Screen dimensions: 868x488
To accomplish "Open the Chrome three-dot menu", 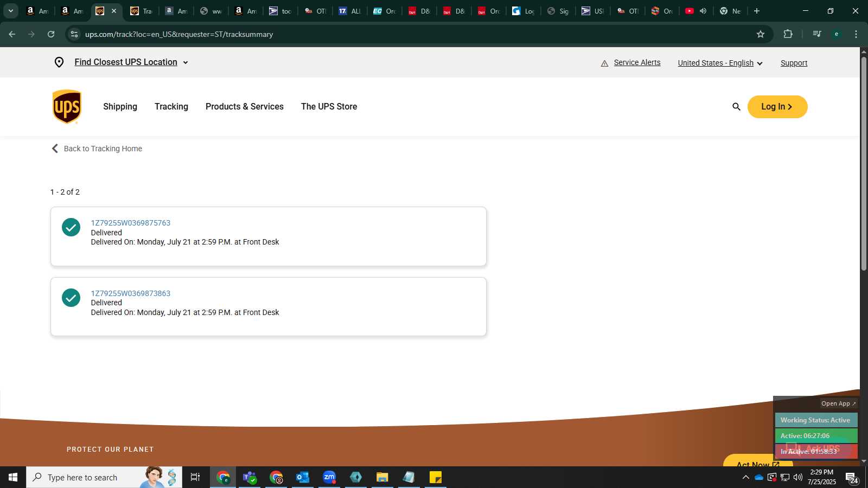I will pyautogui.click(x=856, y=34).
